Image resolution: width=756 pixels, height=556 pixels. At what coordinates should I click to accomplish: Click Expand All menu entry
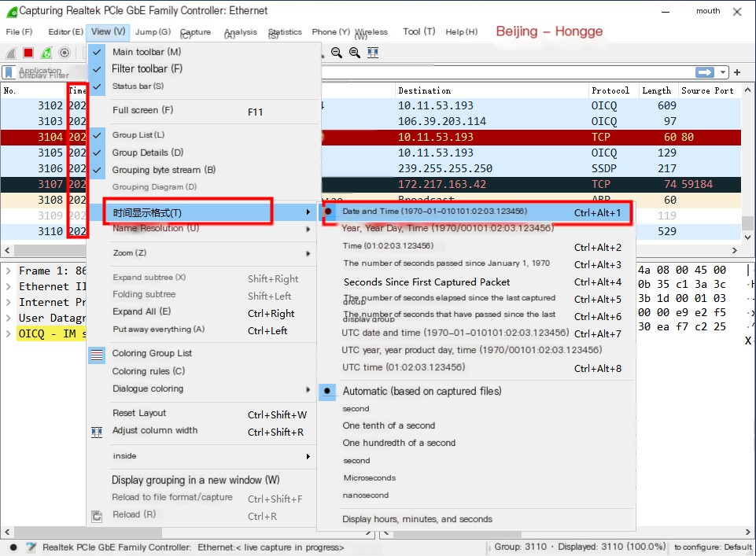[x=202, y=311]
